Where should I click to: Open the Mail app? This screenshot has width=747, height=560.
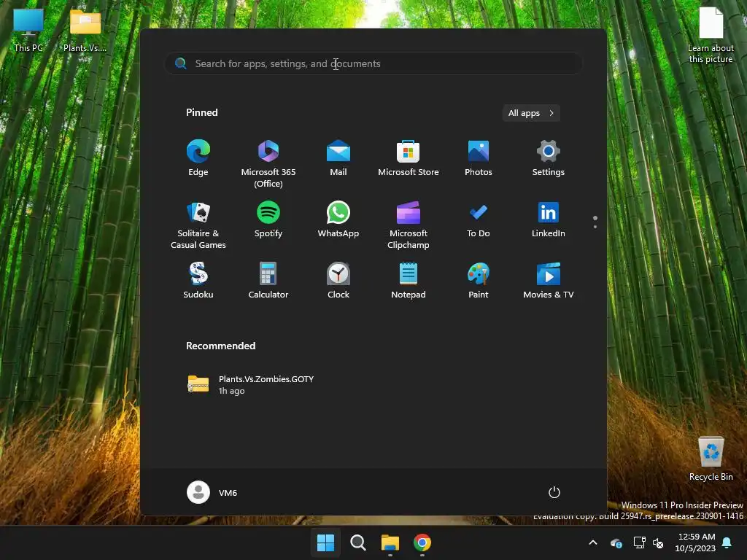(x=338, y=158)
